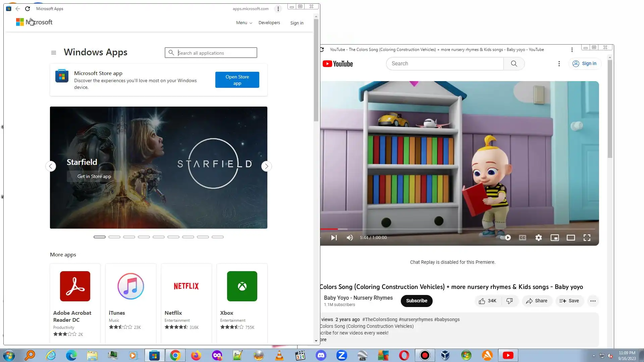Screen dimensions: 644x362
Task: Open Developers menu item
Action: tap(269, 23)
